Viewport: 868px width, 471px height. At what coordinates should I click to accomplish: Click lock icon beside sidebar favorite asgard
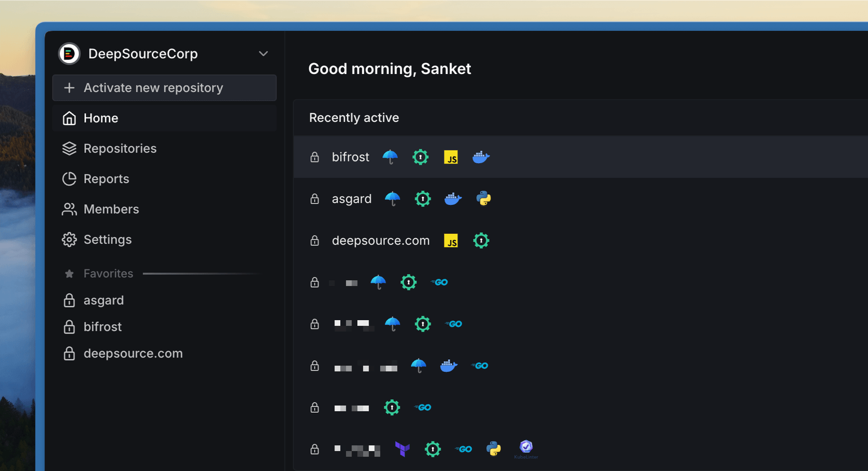tap(70, 300)
